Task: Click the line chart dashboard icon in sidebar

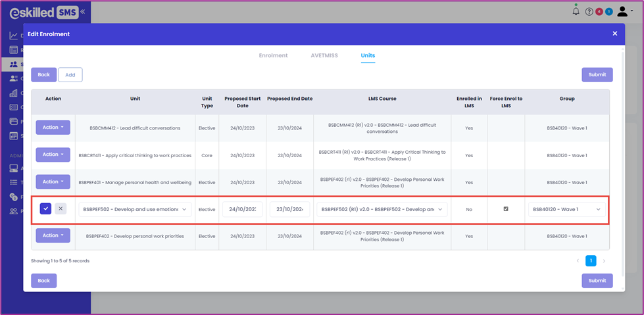Action: point(14,36)
